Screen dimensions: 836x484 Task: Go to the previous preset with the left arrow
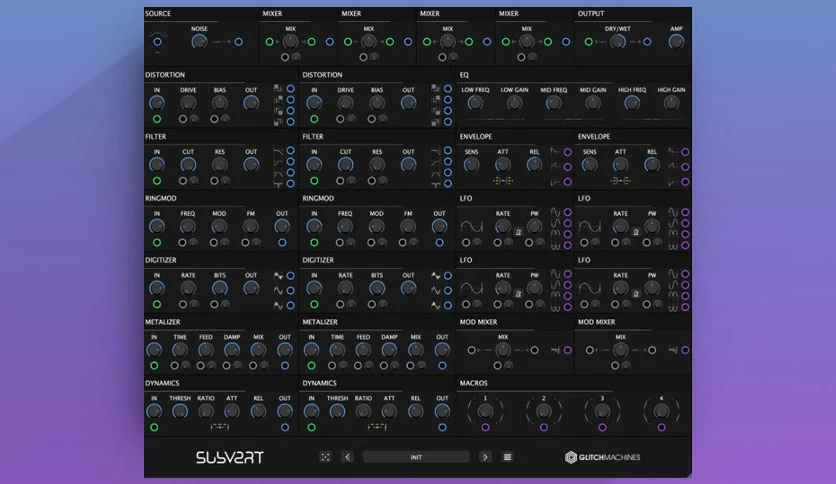point(348,457)
